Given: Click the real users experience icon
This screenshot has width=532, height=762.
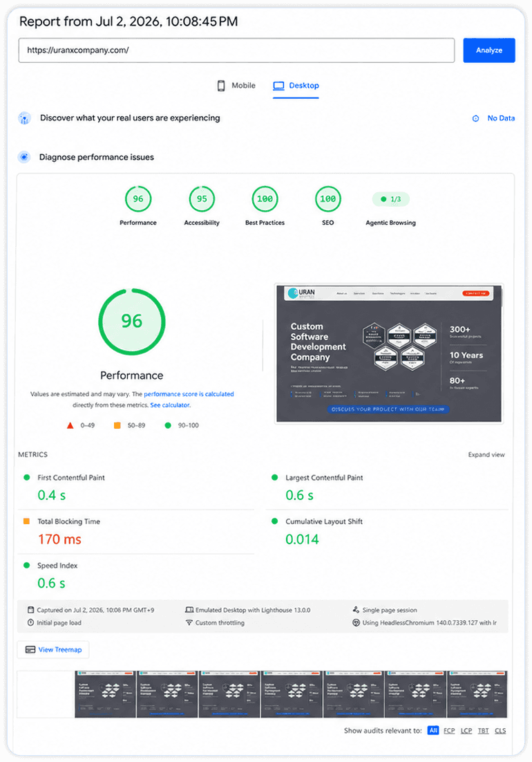Looking at the screenshot, I should point(24,118).
